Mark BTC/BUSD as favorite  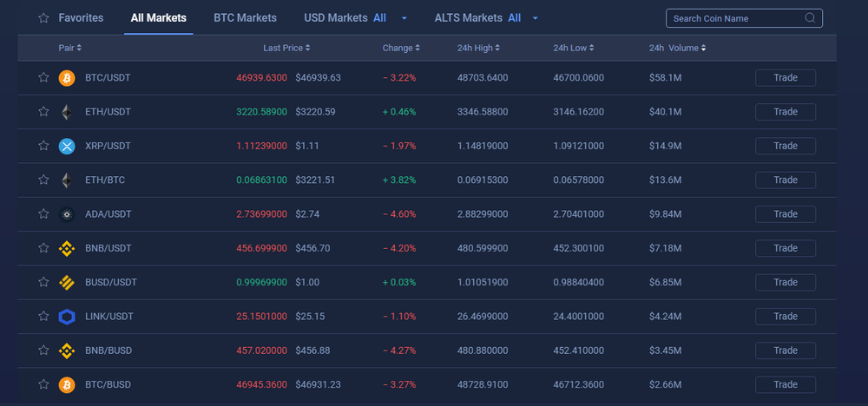(43, 383)
